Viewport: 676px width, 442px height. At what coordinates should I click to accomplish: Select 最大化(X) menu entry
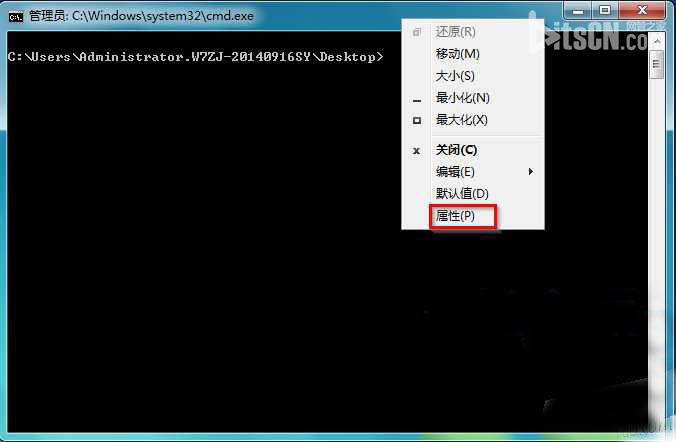point(473,119)
